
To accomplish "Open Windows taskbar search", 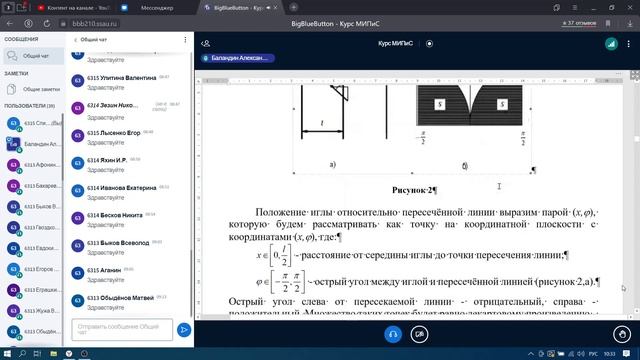I will coord(22,353).
